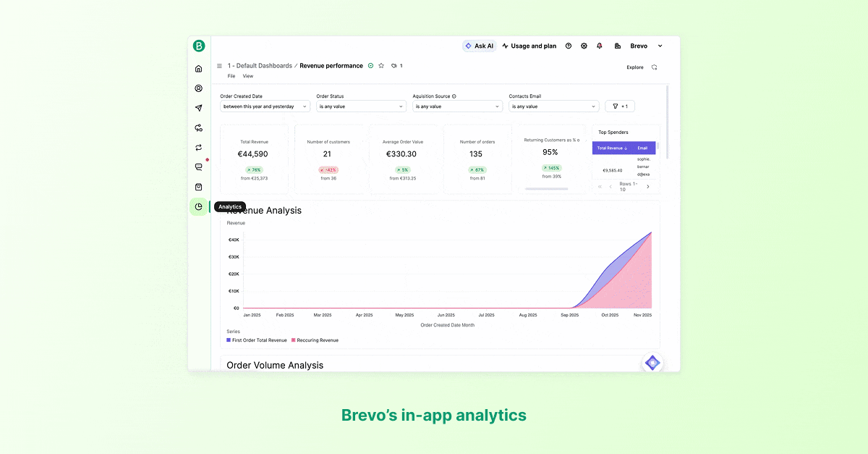The image size is (868, 454).
Task: Open the '1 - Default Dashboards' breadcrumb link
Action: tap(260, 66)
